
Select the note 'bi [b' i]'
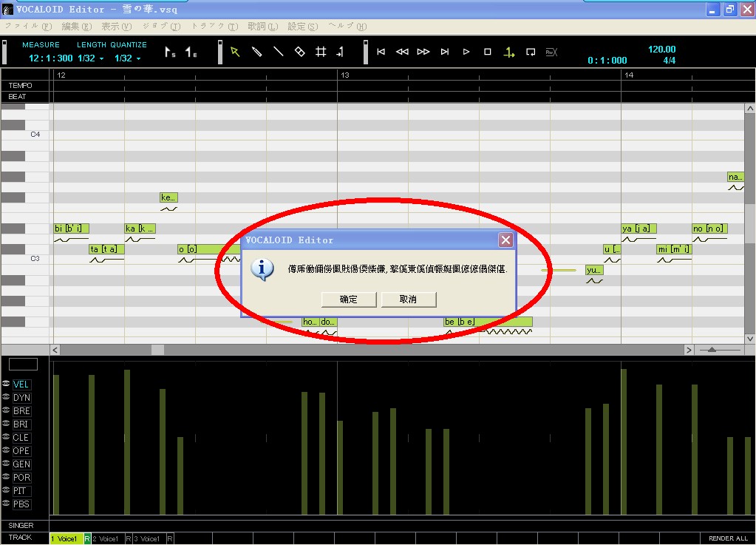pyautogui.click(x=72, y=228)
